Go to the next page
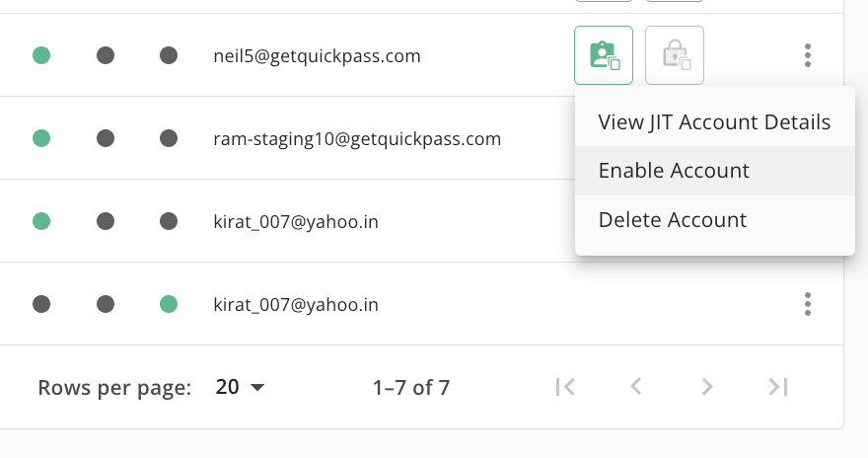This screenshot has height=458, width=868. pyautogui.click(x=707, y=387)
